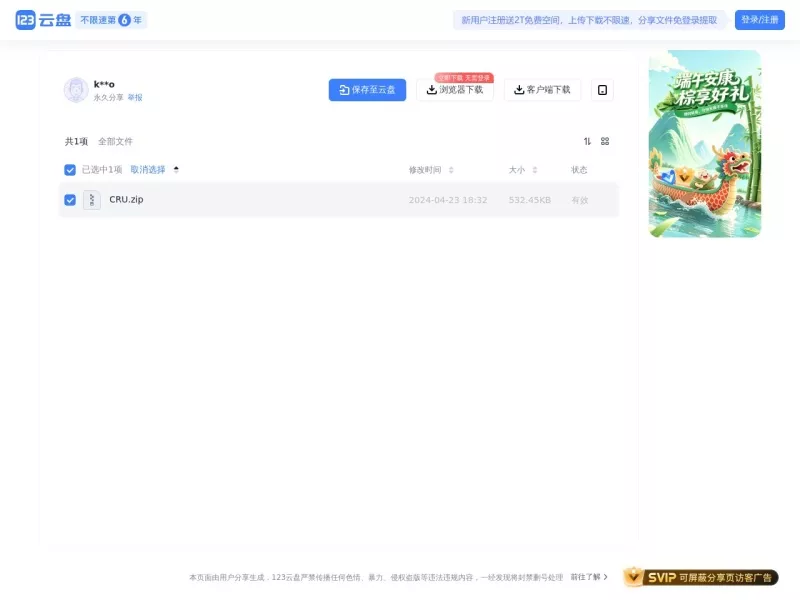Click the k**o username text
This screenshot has height=600, width=800.
(104, 84)
